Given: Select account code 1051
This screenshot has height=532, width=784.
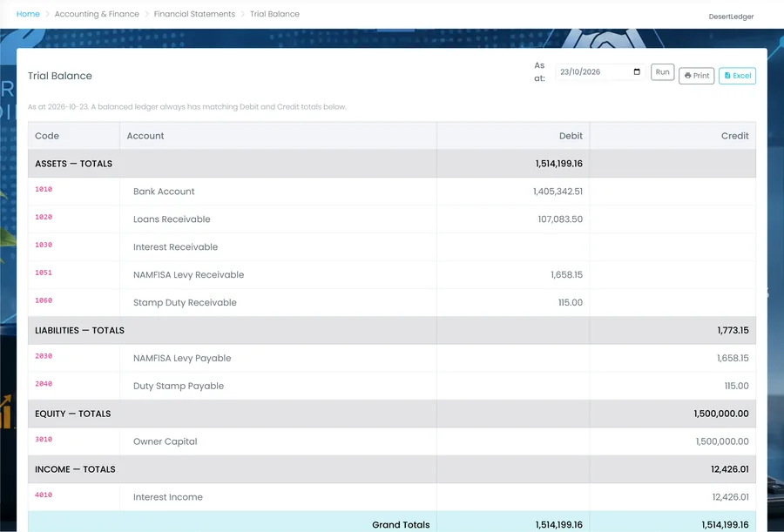Looking at the screenshot, I should [x=44, y=273].
